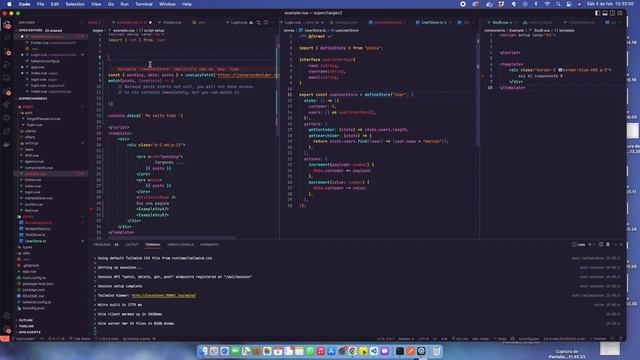Open the Manage gear with red badge

tap(7, 329)
